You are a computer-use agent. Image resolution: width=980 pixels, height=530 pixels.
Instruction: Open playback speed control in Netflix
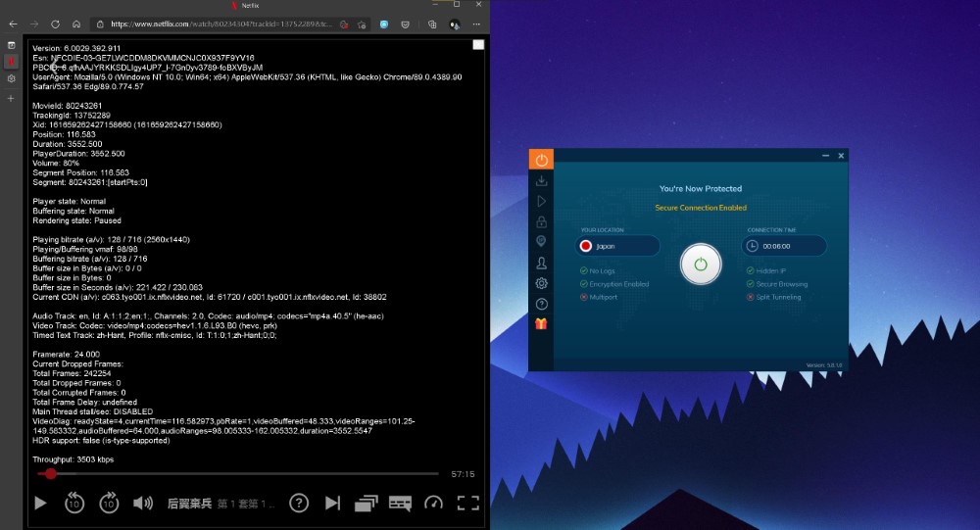tap(433, 503)
